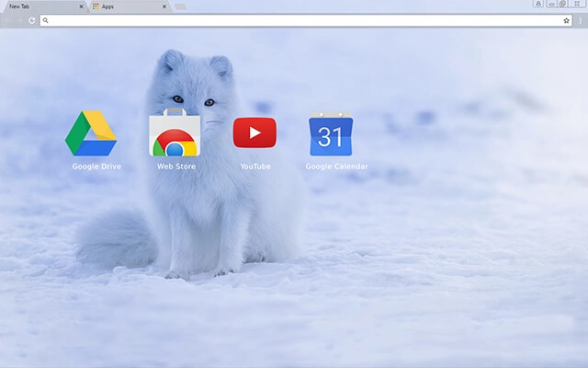Restore down the Chrome window
This screenshot has height=368, width=588.
pos(563,4)
